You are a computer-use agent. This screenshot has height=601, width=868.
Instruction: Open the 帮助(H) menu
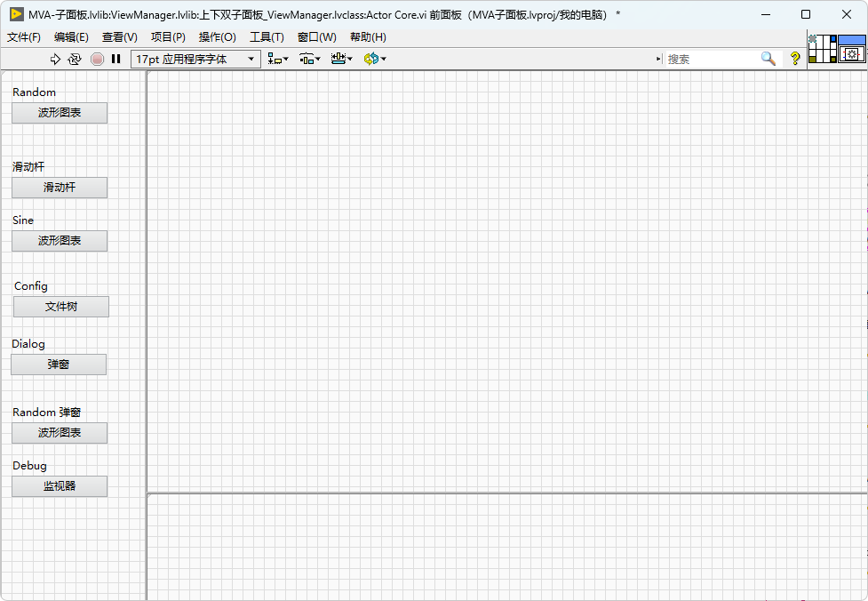pyautogui.click(x=368, y=37)
